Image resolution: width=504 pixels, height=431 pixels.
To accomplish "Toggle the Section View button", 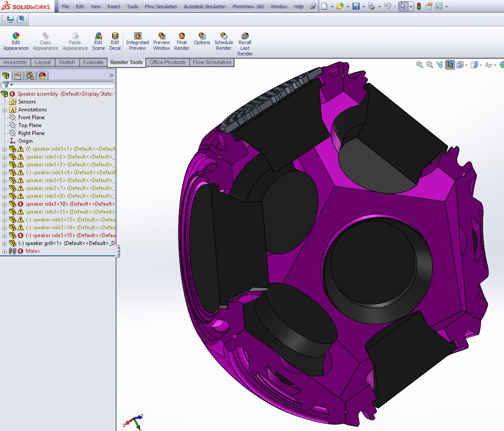I will coord(450,65).
